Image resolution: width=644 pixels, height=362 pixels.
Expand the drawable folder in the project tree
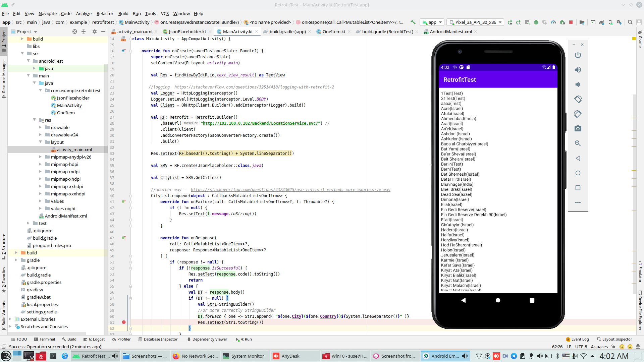point(40,127)
